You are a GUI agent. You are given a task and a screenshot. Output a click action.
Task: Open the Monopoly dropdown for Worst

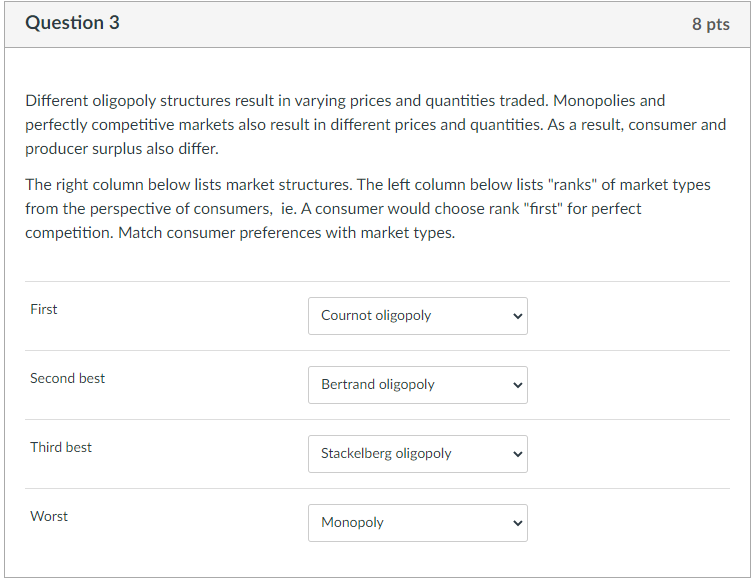(417, 523)
